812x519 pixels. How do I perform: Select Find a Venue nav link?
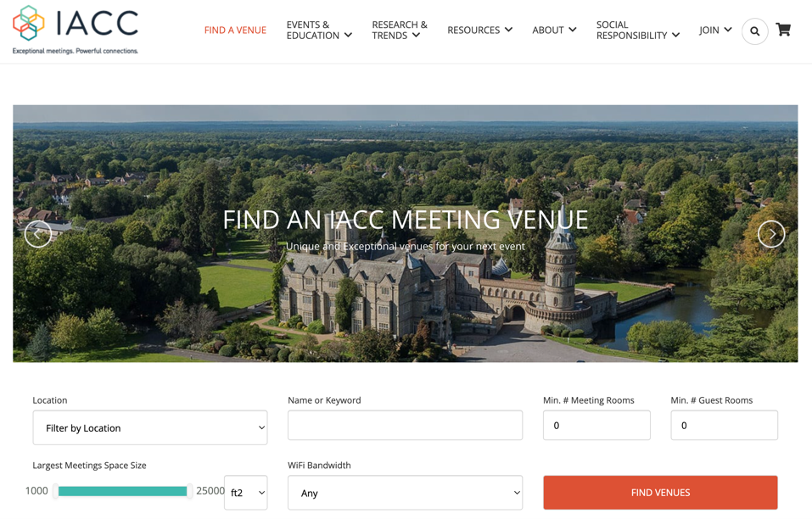pos(235,30)
